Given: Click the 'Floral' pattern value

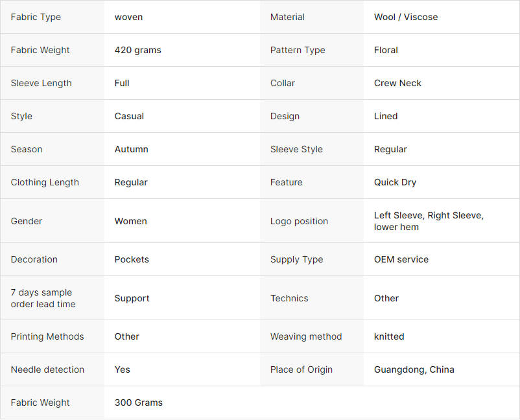Looking at the screenshot, I should [x=386, y=50].
